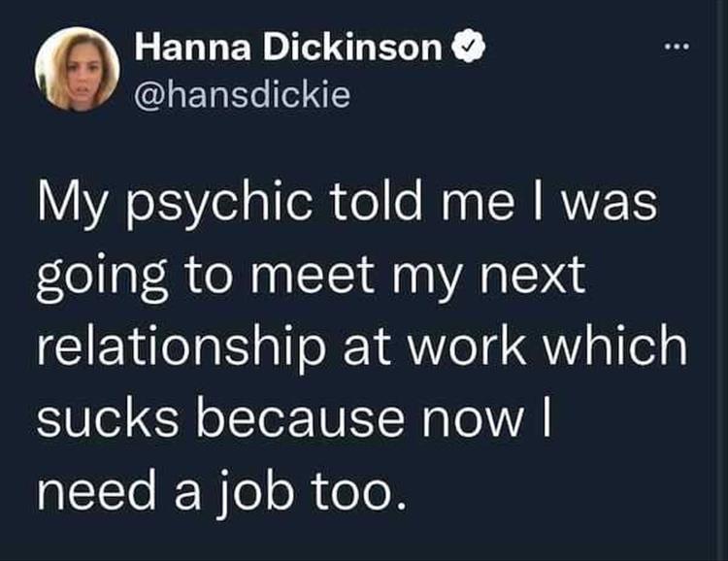
Task: Open the three-dot more options menu
Action: coord(677,47)
